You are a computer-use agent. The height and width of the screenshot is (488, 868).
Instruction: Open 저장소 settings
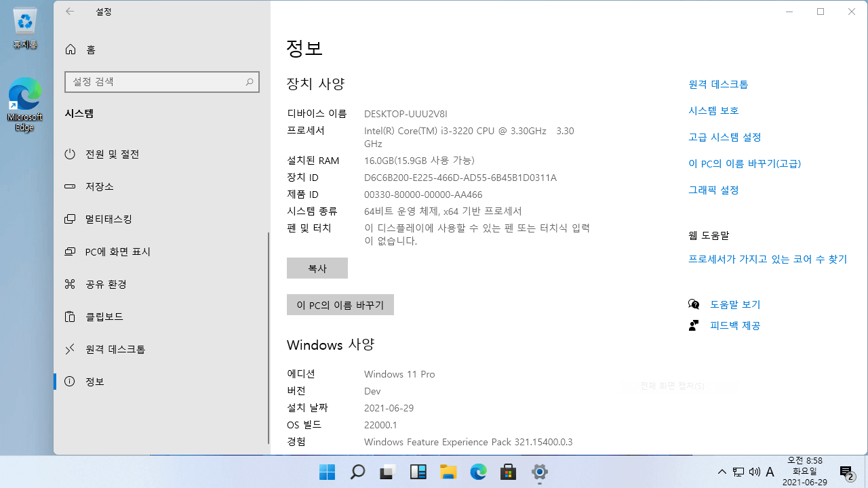[x=161, y=186]
